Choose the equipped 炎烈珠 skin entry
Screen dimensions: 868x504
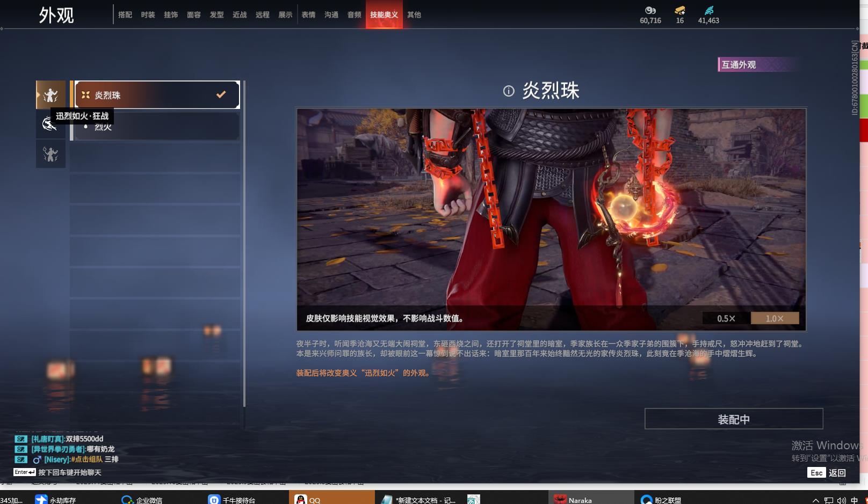pyautogui.click(x=157, y=95)
